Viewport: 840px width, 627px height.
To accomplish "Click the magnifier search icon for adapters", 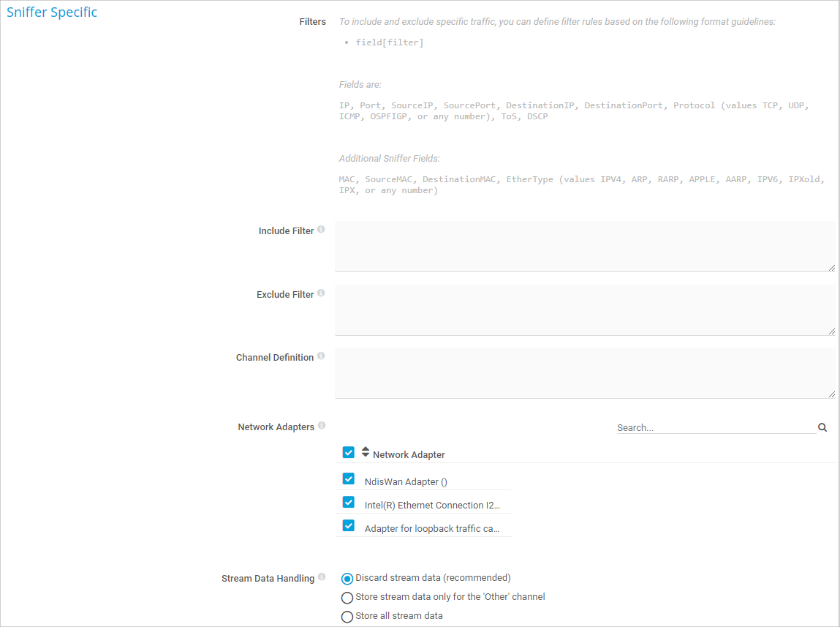I will pyautogui.click(x=822, y=428).
